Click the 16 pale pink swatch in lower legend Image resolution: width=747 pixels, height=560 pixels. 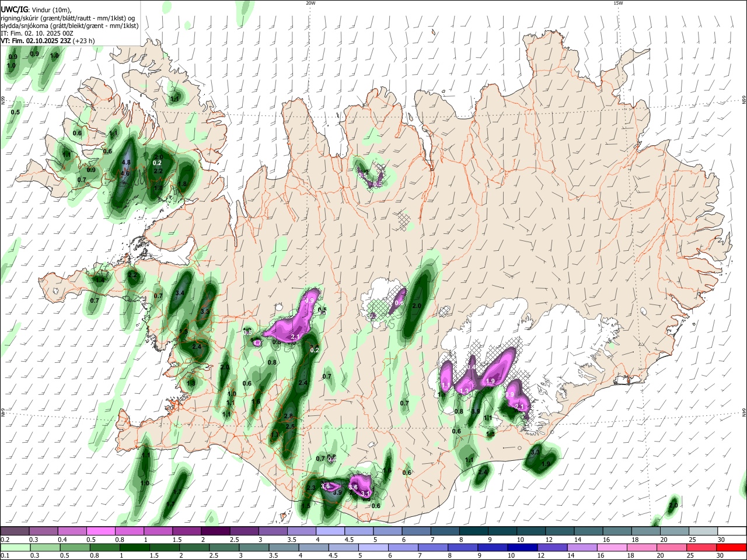(612, 547)
